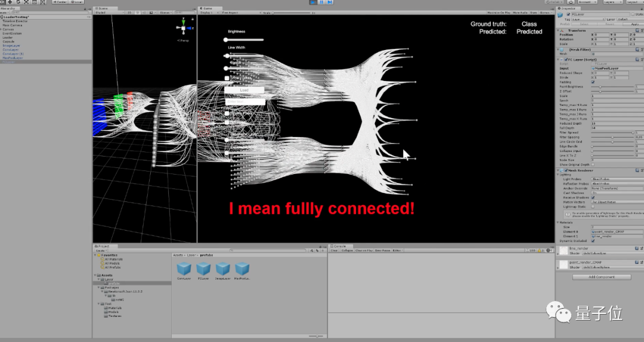Open the FCLayer prefab asset
This screenshot has height=342, width=644.
(203, 271)
